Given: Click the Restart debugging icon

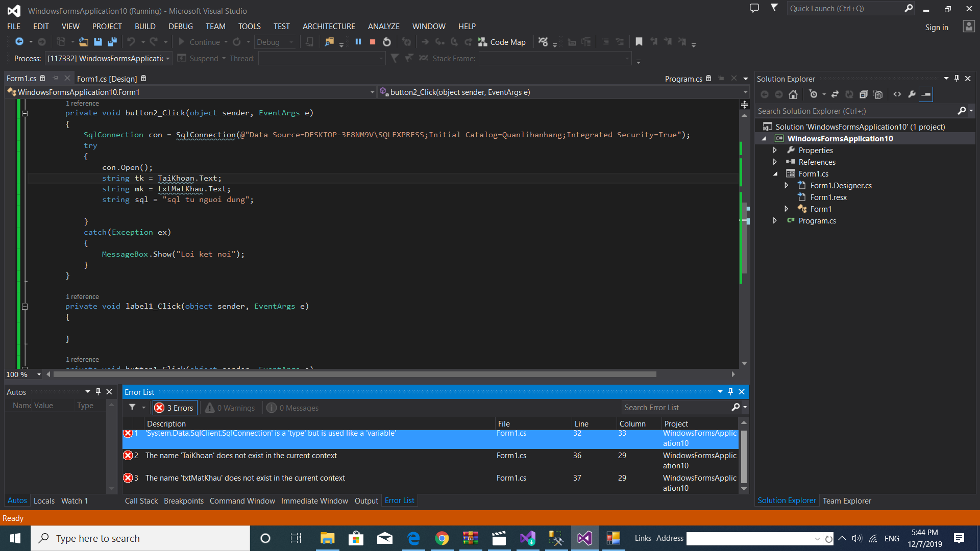Looking at the screenshot, I should 387,42.
